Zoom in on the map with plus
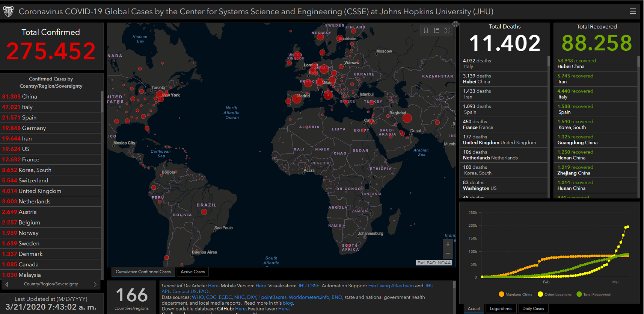 pos(448,244)
